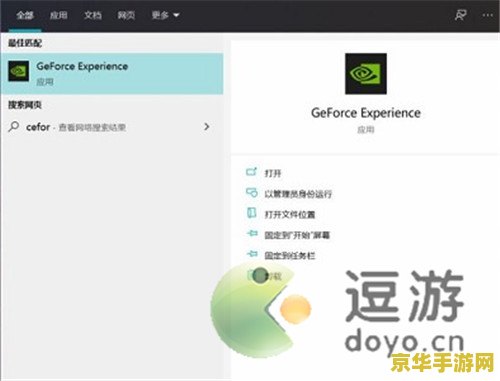Expand the 更多 dropdown
Screen dimensions: 500x381
pos(165,15)
